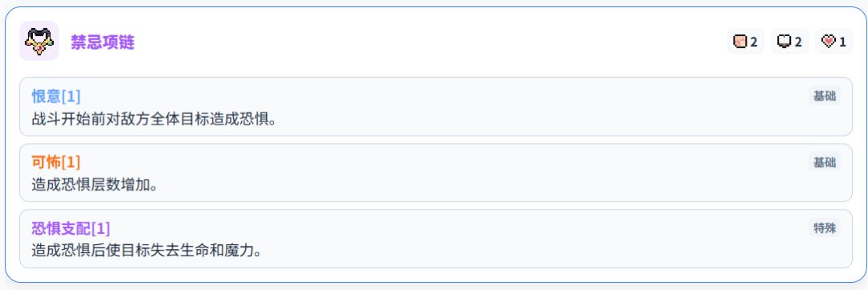Open the 禁忌项链 item title
The image size is (868, 290).
pos(102,42)
